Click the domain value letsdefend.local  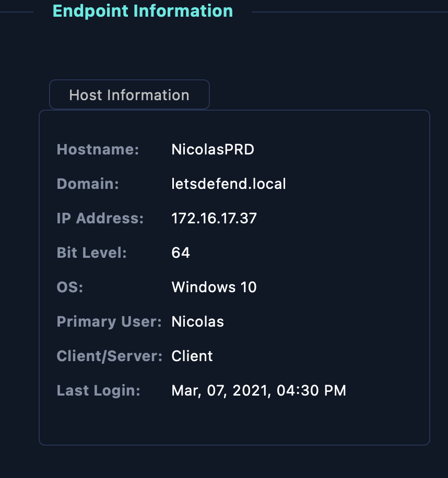[229, 184]
